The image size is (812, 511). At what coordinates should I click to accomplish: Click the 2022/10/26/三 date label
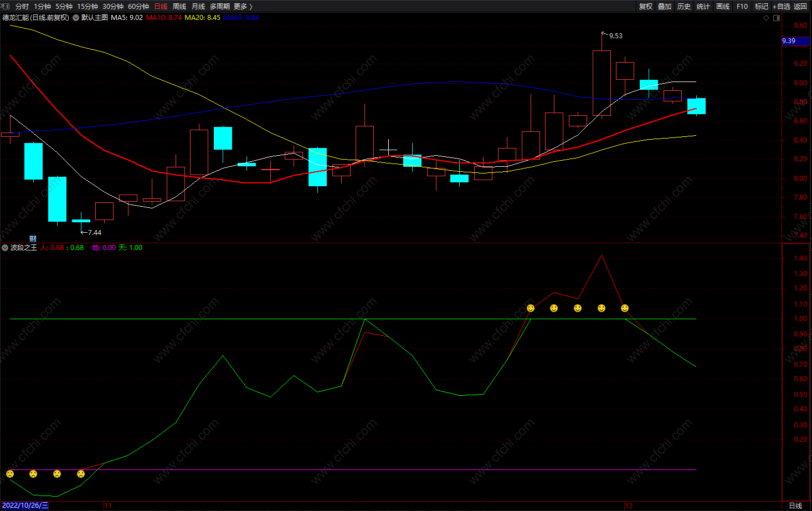click(x=25, y=505)
